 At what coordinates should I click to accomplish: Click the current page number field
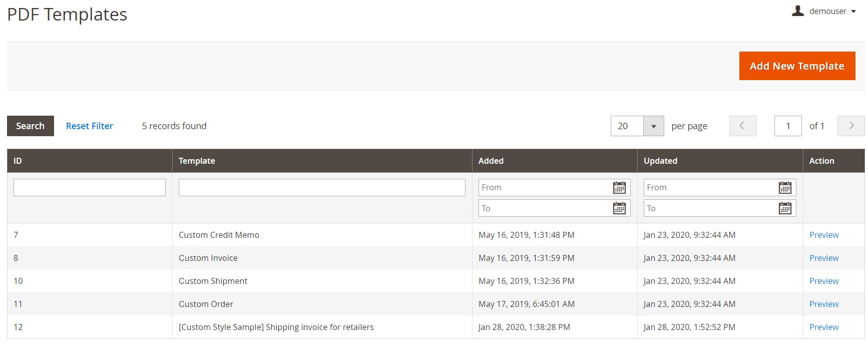787,126
